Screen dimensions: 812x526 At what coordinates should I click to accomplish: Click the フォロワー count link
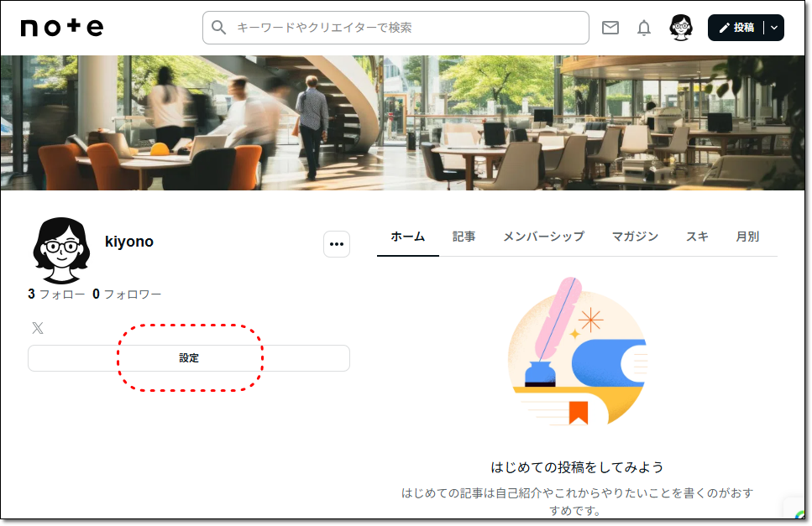tap(126, 294)
